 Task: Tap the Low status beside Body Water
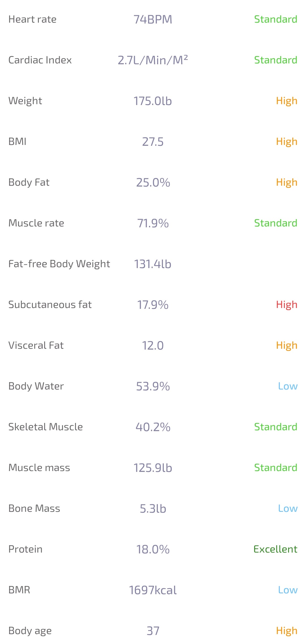(288, 386)
